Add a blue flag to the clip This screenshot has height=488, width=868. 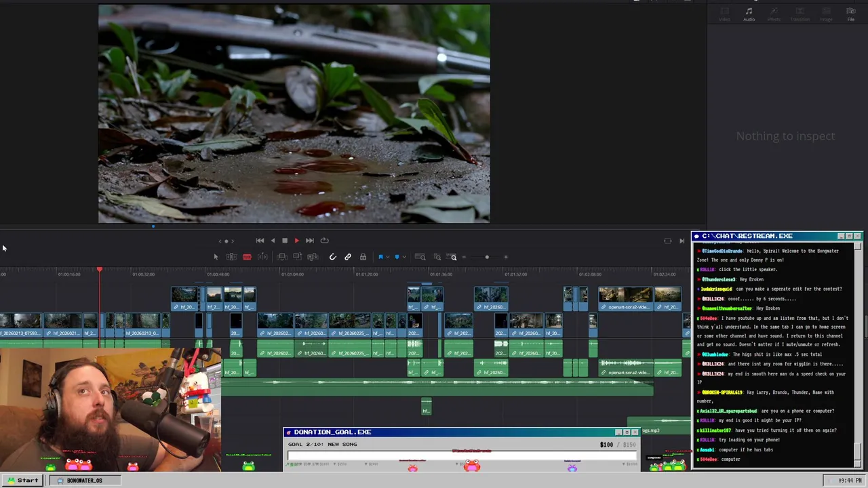point(380,257)
